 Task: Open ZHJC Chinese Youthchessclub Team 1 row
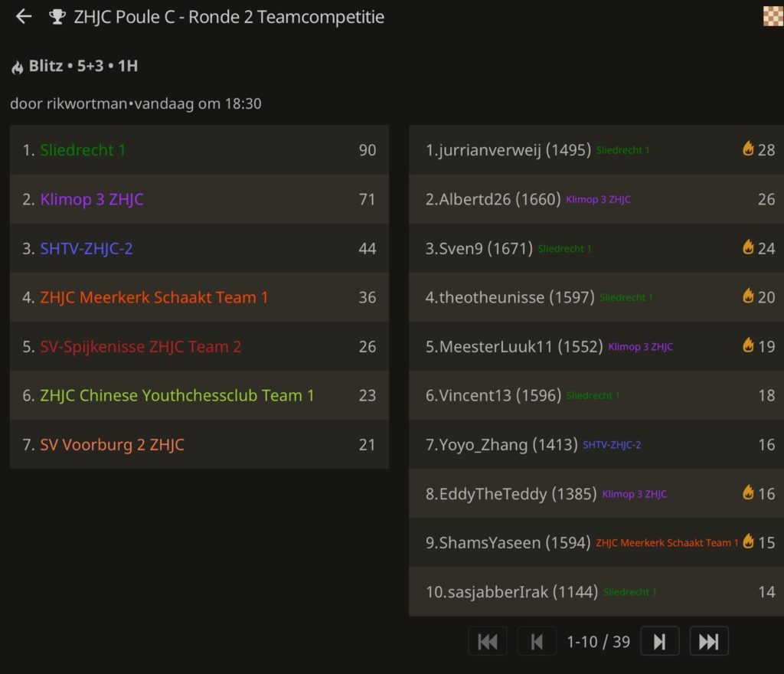pyautogui.click(x=199, y=395)
